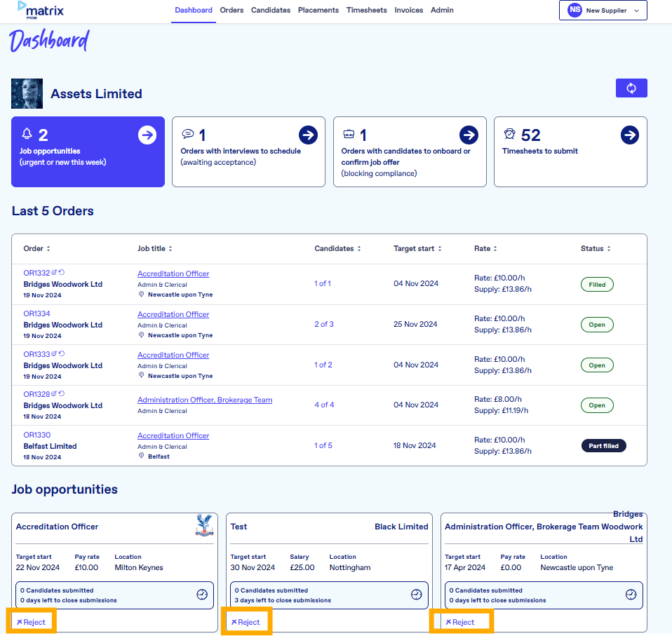
Task: Sort table by Target start column
Action: tap(417, 248)
